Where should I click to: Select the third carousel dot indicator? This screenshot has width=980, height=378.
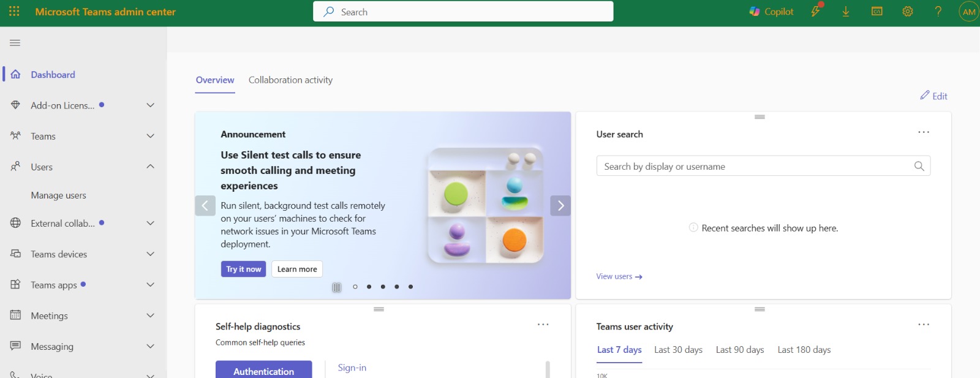pyautogui.click(x=383, y=287)
